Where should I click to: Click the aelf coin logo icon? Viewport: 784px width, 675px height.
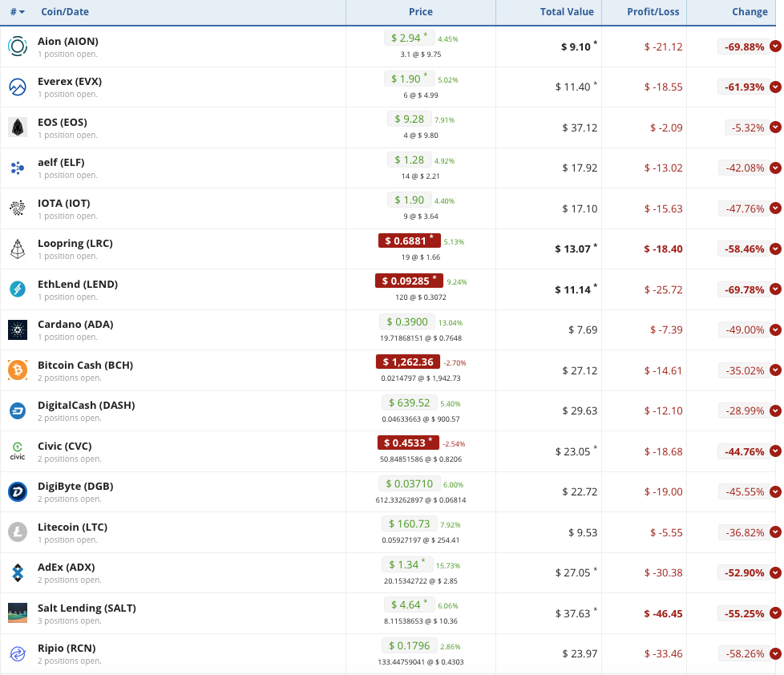18,168
